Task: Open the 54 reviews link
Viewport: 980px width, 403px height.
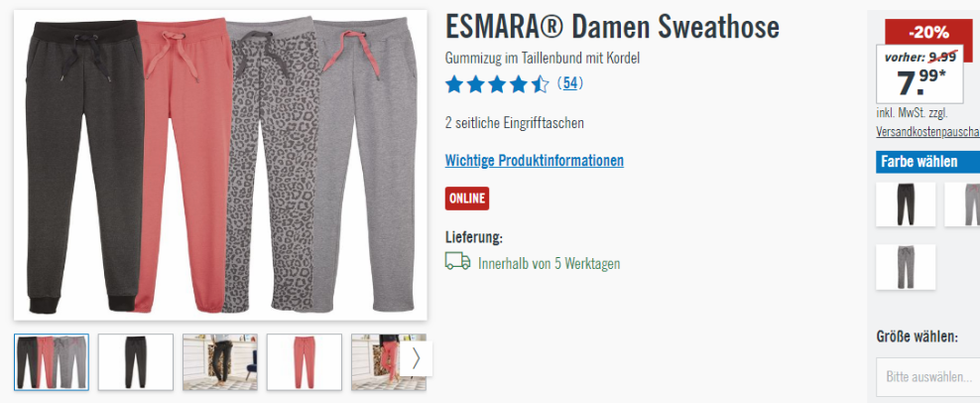Action: click(x=570, y=83)
